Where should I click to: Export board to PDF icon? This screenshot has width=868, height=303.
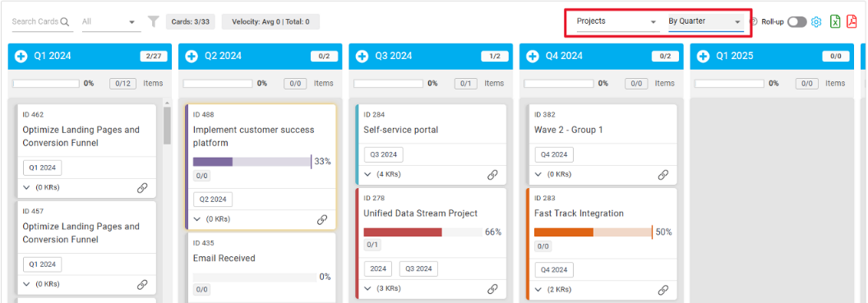pos(852,21)
